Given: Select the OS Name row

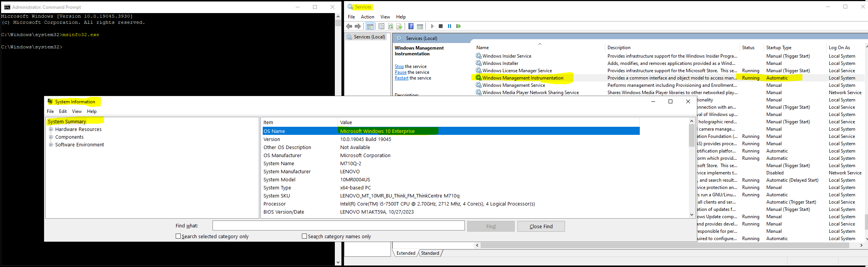Looking at the screenshot, I should pos(451,131).
